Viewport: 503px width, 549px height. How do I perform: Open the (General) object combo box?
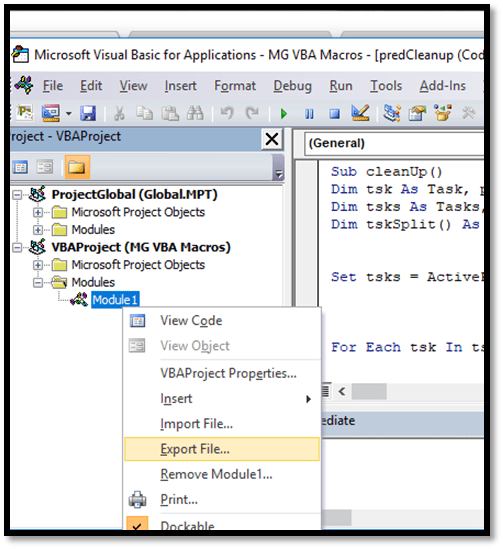click(x=394, y=143)
